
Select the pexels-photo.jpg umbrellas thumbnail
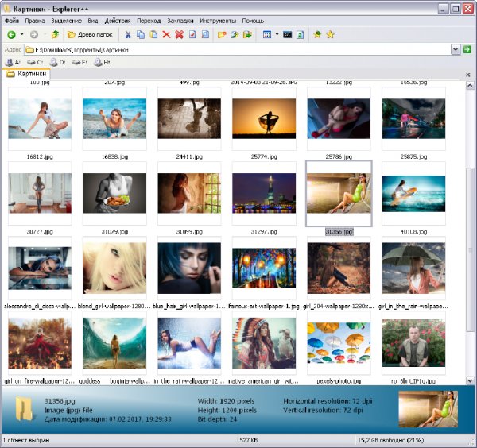pos(339,343)
